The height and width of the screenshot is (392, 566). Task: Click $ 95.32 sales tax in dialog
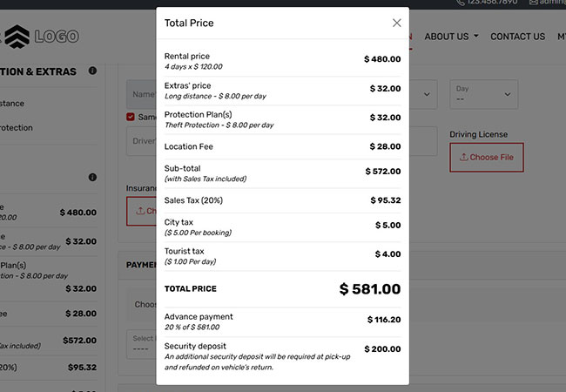[x=386, y=200]
